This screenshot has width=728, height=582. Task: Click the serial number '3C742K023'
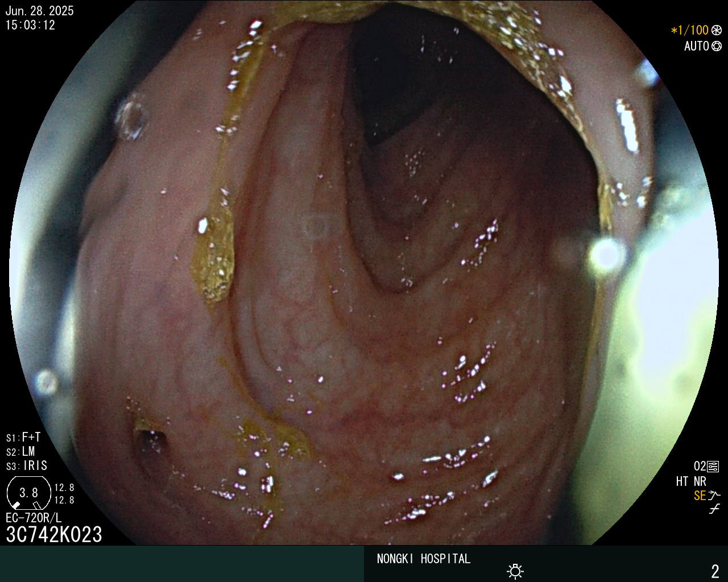pyautogui.click(x=54, y=534)
